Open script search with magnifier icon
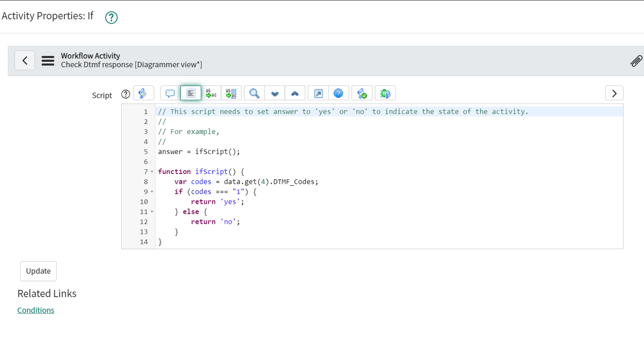This screenshot has height=348, width=644. pyautogui.click(x=254, y=93)
